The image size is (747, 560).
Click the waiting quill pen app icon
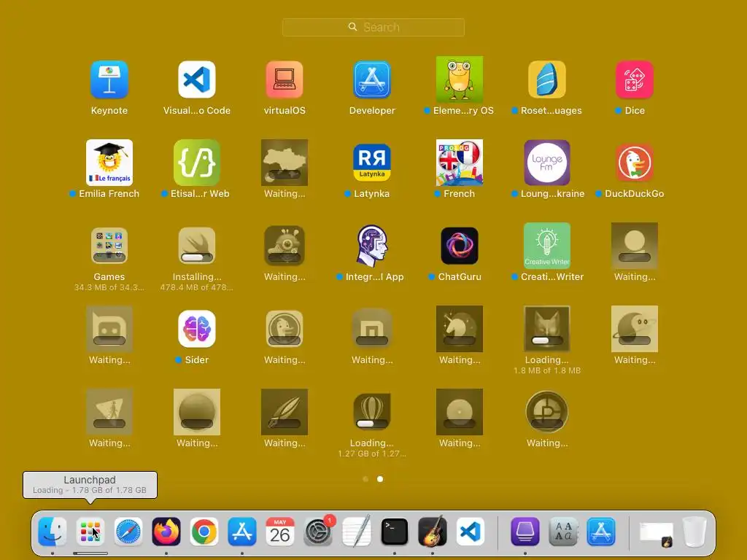(x=285, y=412)
